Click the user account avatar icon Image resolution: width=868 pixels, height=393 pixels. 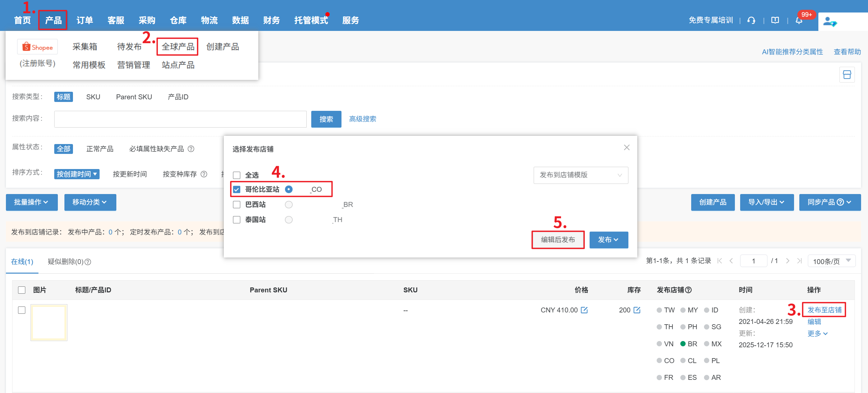coord(829,22)
